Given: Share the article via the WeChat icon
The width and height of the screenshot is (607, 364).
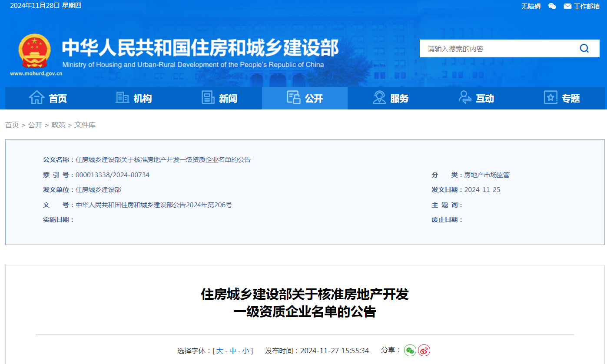Looking at the screenshot, I should [x=410, y=350].
